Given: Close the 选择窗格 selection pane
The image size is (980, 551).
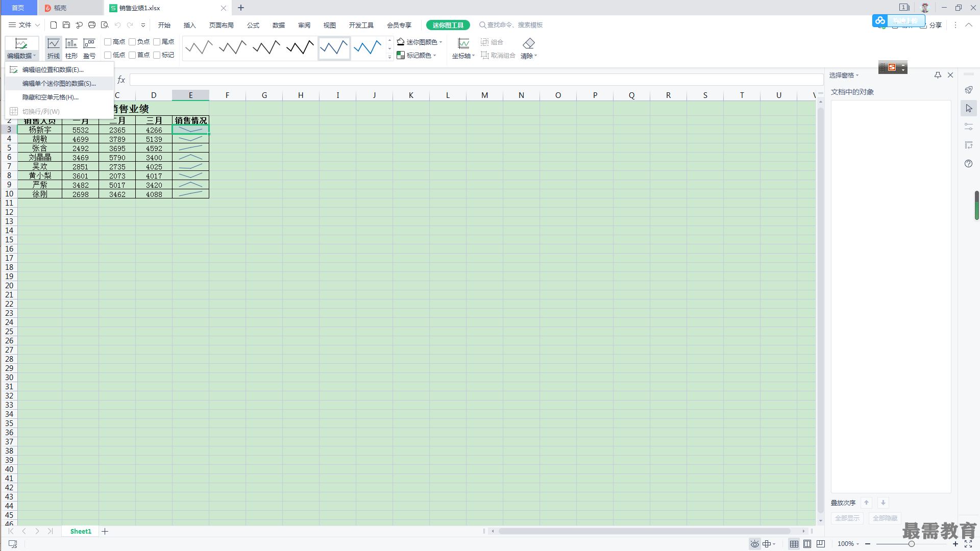Looking at the screenshot, I should 950,75.
